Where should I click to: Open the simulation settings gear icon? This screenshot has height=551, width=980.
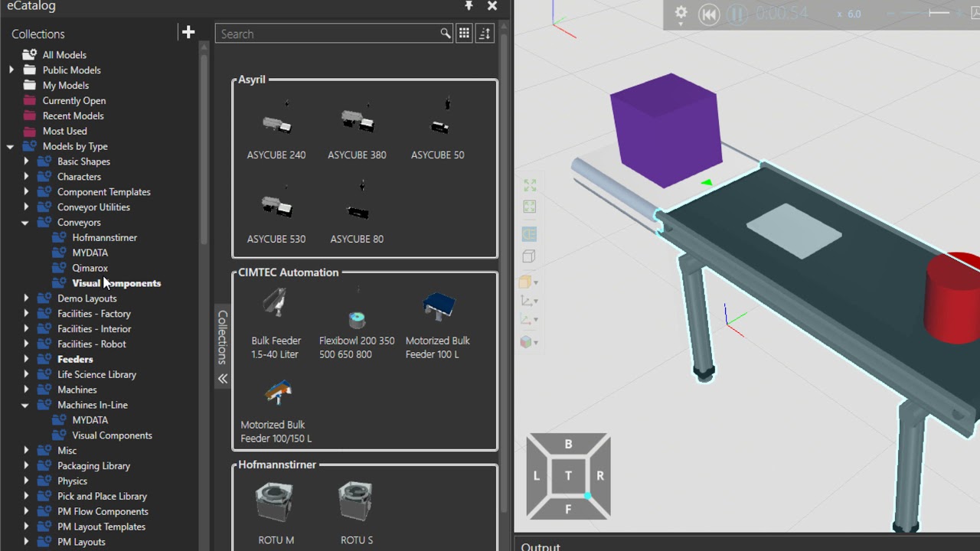[681, 13]
